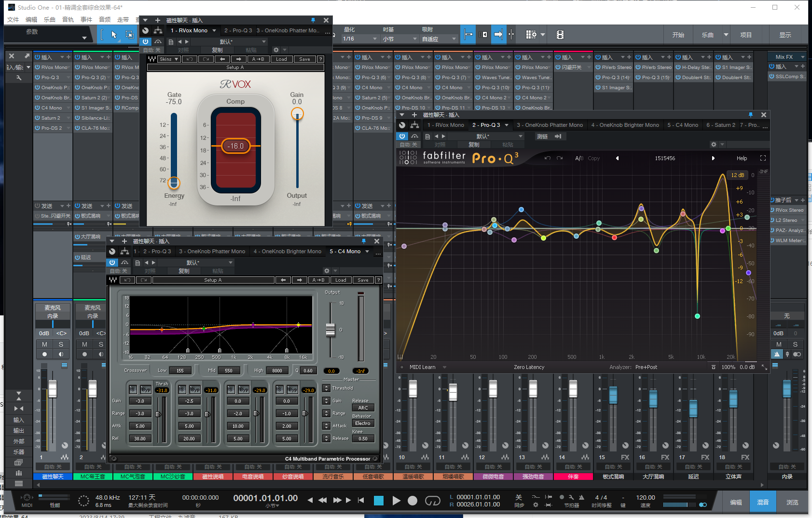Screen dimensions: 812x518
Task: Click the Pro-Q 3 undo arrow
Action: 547,158
